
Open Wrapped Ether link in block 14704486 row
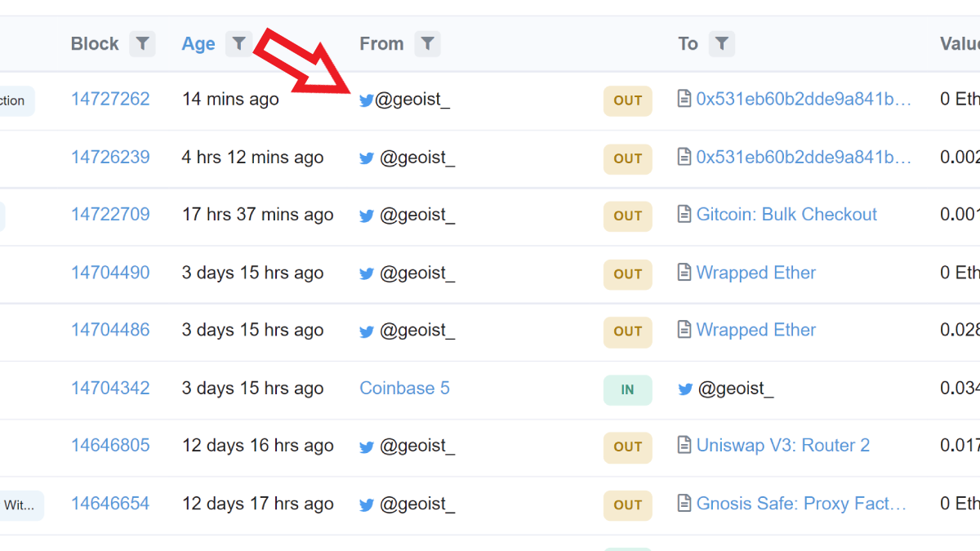point(756,330)
